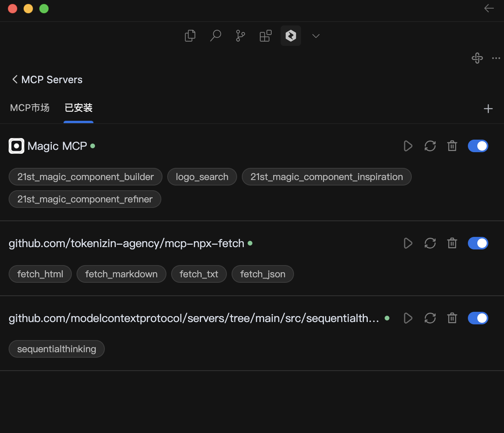The width and height of the screenshot is (504, 433).
Task: Select the 21st_magic_component_refiner tool tag
Action: 85,199
